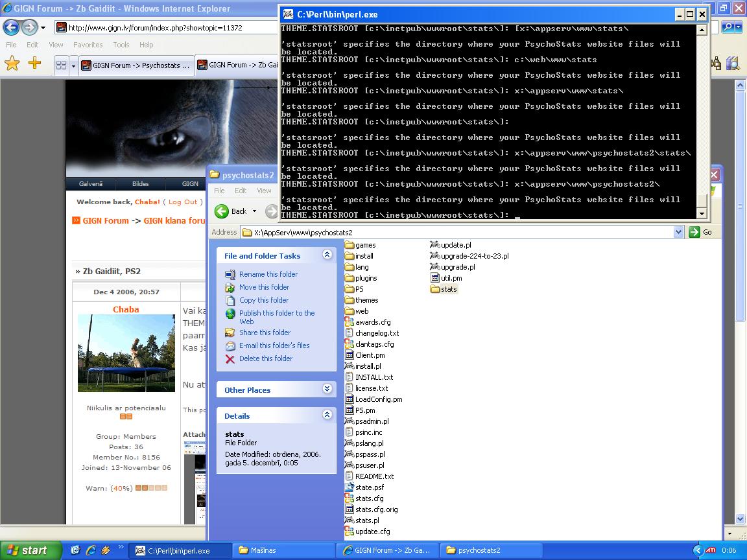Open the IE File menu
This screenshot has width=747, height=560.
coord(11,44)
